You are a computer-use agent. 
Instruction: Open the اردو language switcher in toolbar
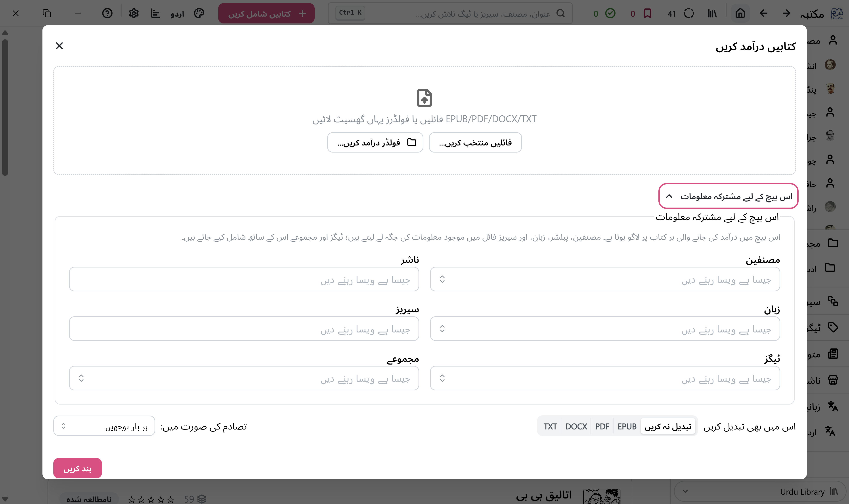tap(178, 13)
